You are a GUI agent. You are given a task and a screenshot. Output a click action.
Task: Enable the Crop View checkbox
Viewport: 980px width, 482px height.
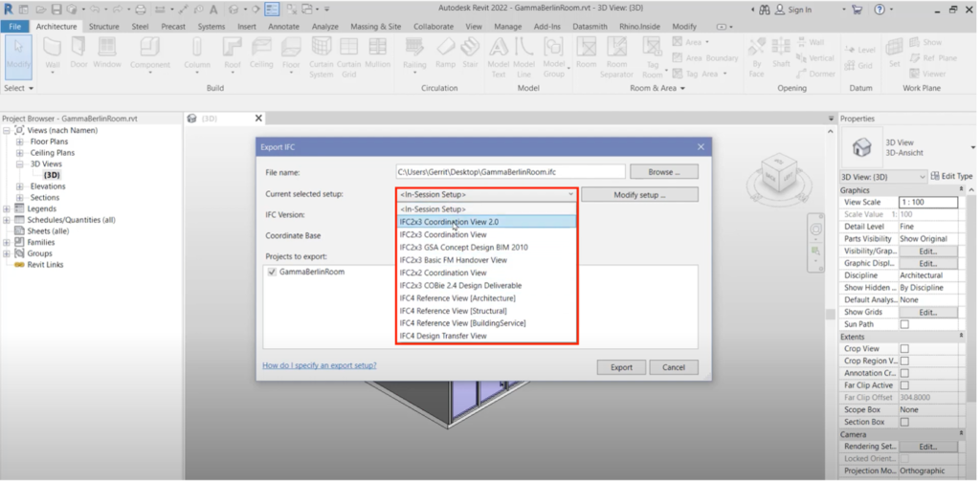point(904,349)
